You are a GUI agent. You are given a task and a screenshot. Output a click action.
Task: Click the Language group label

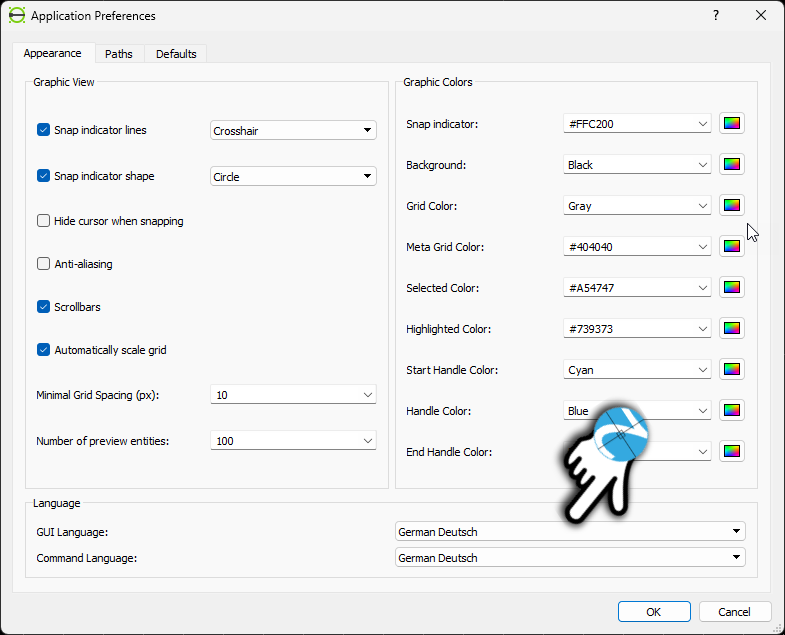pos(57,503)
